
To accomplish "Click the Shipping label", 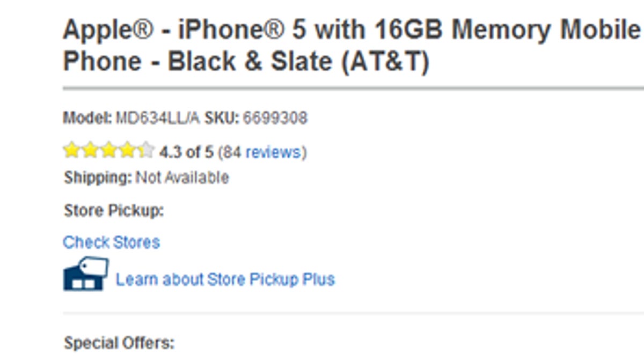I will coord(97,178).
